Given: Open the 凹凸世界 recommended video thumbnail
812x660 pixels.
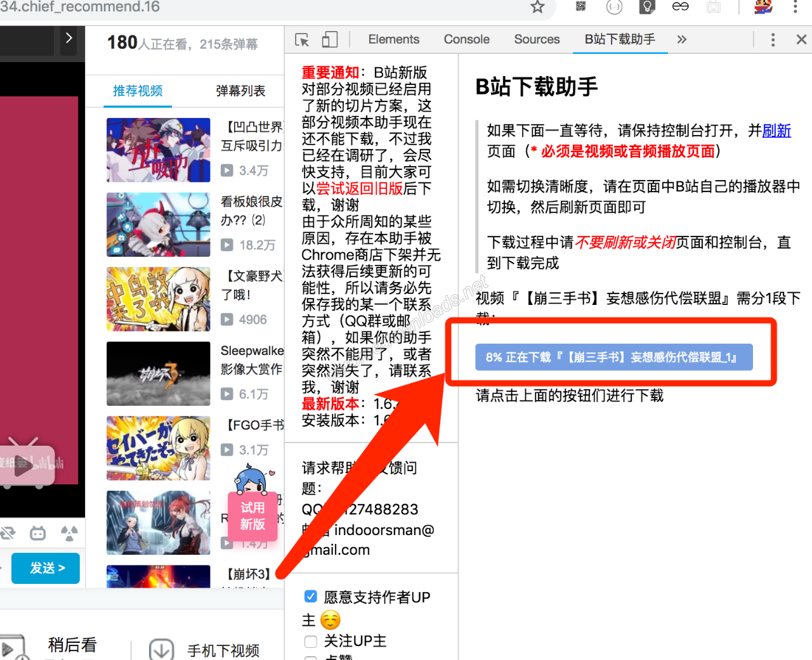Looking at the screenshot, I should click(159, 150).
